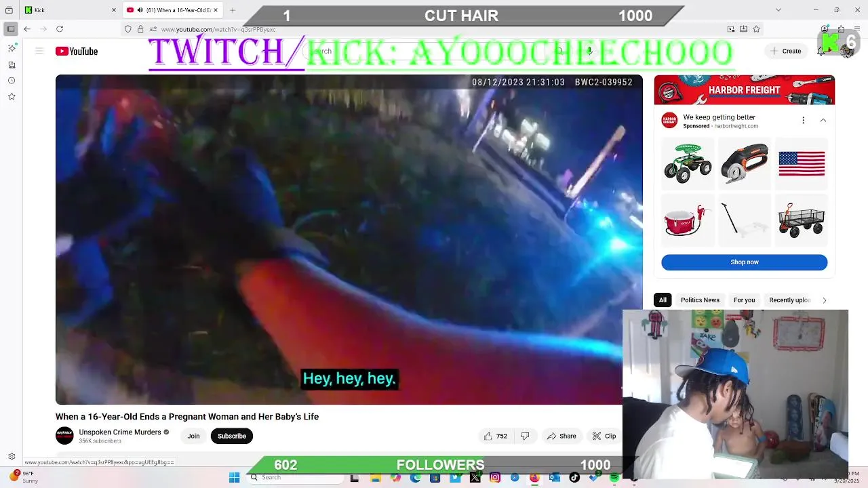Open the site security padlock info
Screen dimensions: 868x488
[140, 29]
